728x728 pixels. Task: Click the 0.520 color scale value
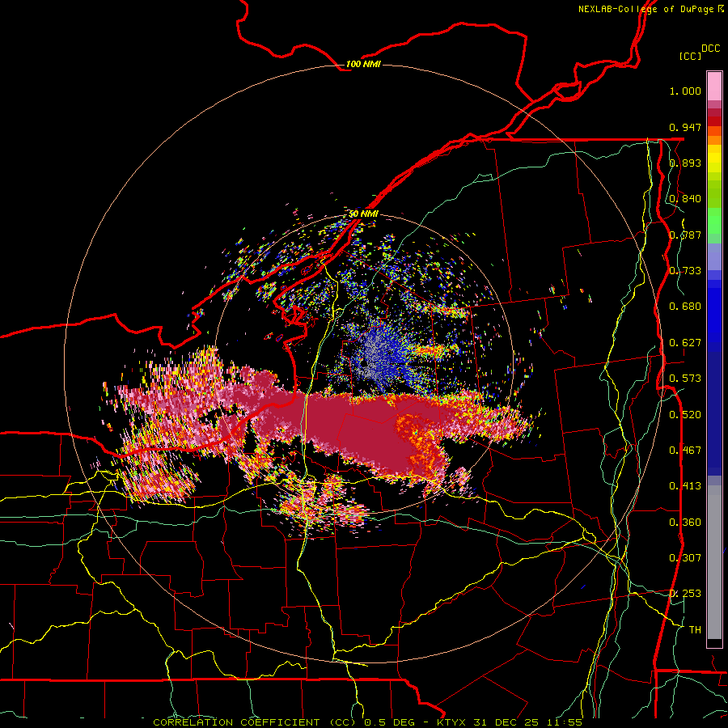tap(685, 415)
